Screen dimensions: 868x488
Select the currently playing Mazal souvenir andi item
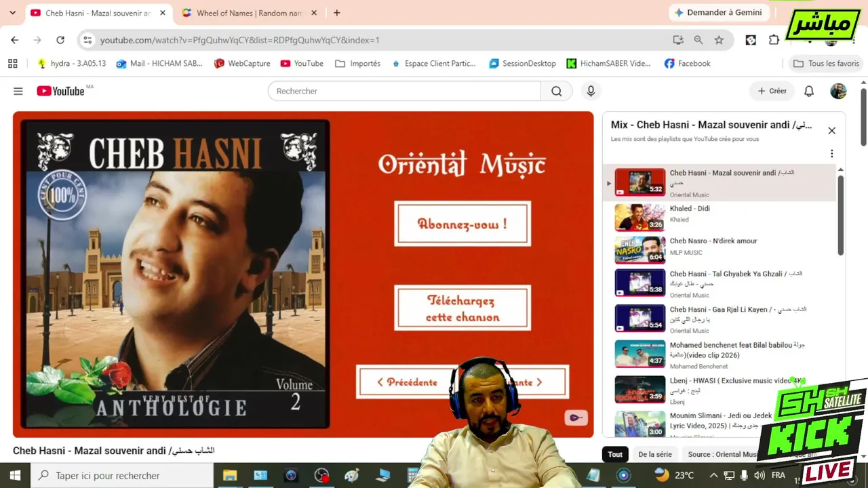(719, 183)
